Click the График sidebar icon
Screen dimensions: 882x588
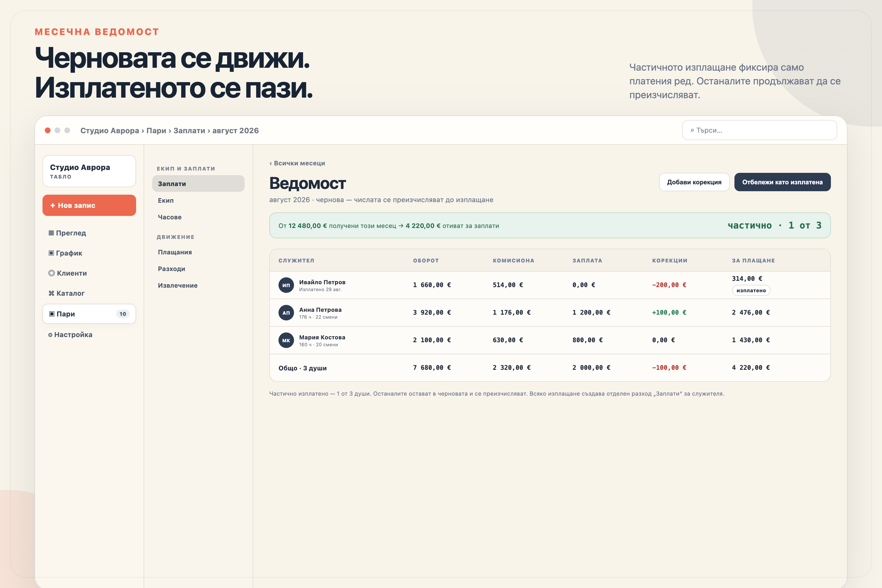coord(51,253)
